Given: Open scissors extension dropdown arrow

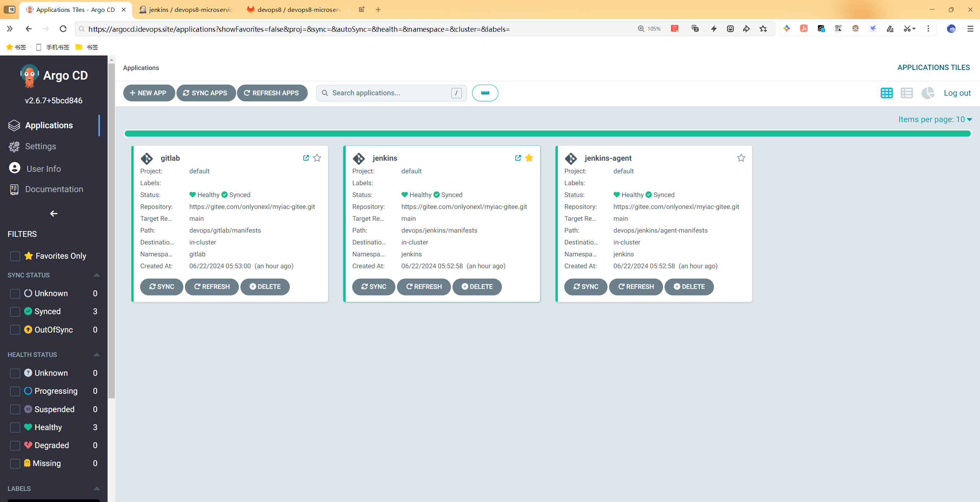Looking at the screenshot, I should (x=914, y=29).
